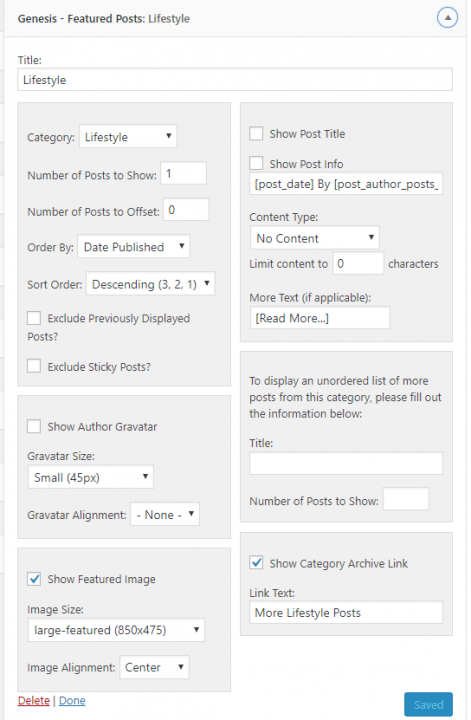Click the Number of Posts to Offset field
Image resolution: width=471 pixels, height=720 pixels.
(x=186, y=210)
